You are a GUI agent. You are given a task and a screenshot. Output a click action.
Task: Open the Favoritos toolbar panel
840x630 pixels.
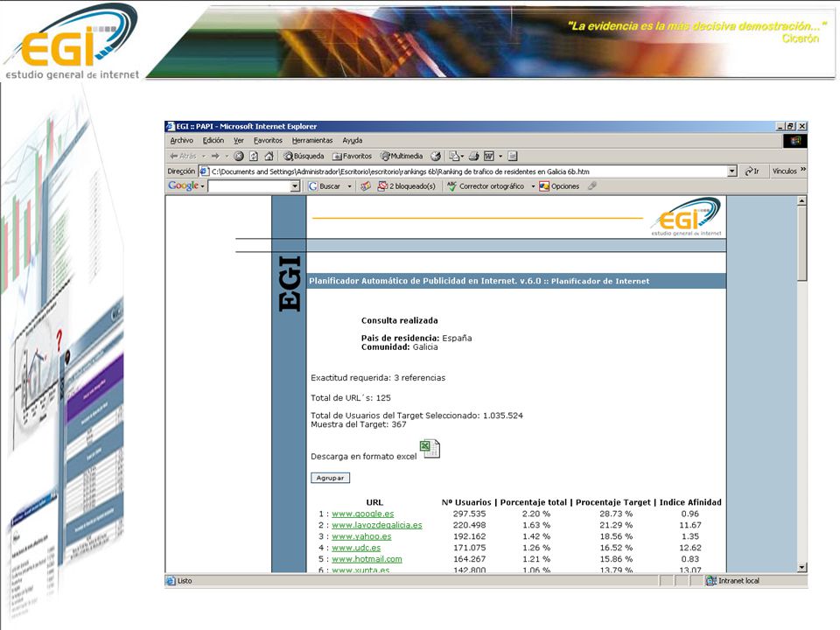(352, 156)
